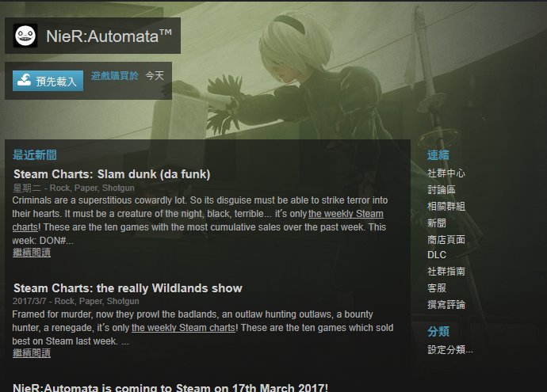Open 相關群組 related groups
Screen dimensions: 547x392
click(446, 206)
